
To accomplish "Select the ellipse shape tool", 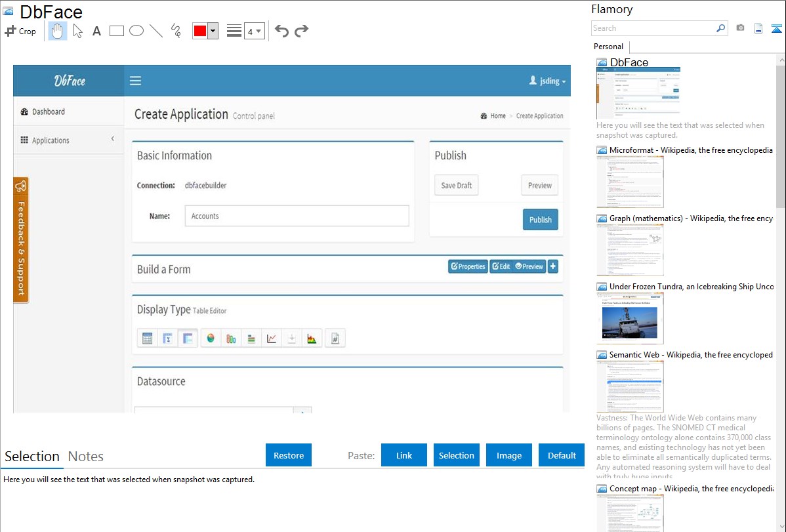I will click(x=136, y=31).
